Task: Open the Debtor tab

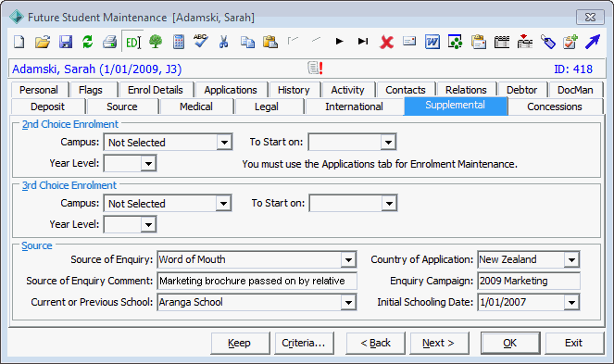Action: click(522, 90)
